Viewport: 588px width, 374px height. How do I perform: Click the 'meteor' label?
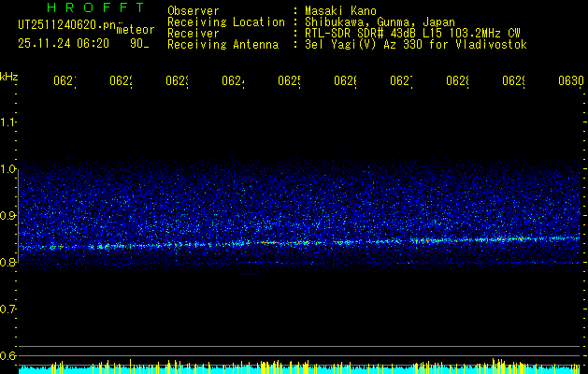point(136,30)
